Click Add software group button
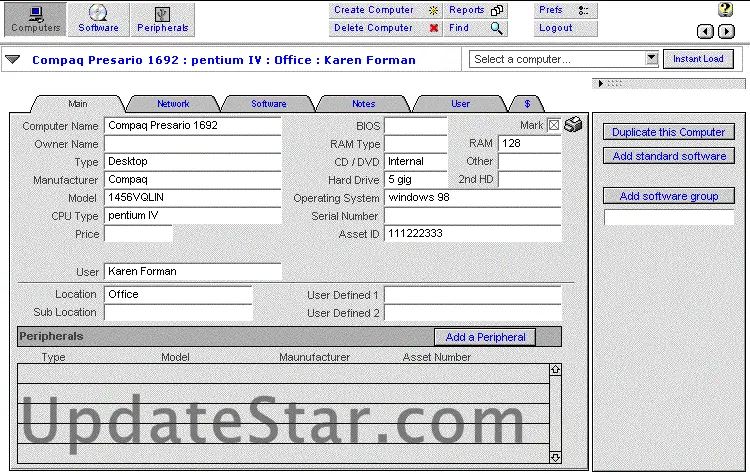Image resolution: width=750 pixels, height=474 pixels. click(668, 196)
